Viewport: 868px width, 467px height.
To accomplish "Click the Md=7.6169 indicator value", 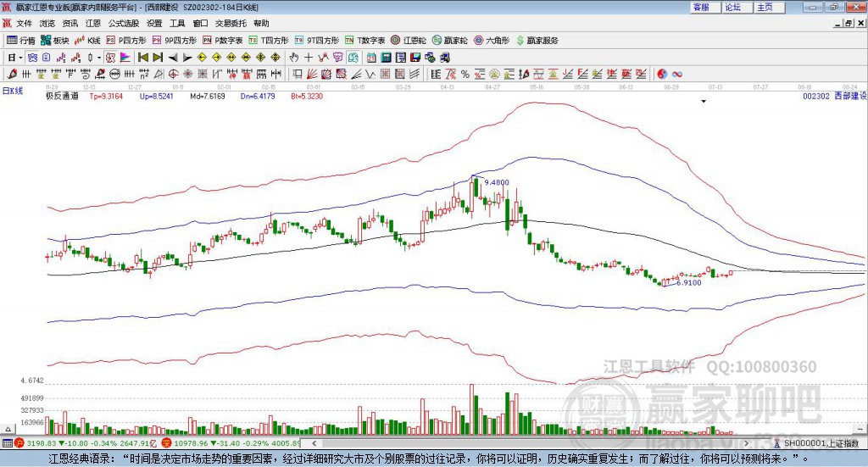I will 208,96.
